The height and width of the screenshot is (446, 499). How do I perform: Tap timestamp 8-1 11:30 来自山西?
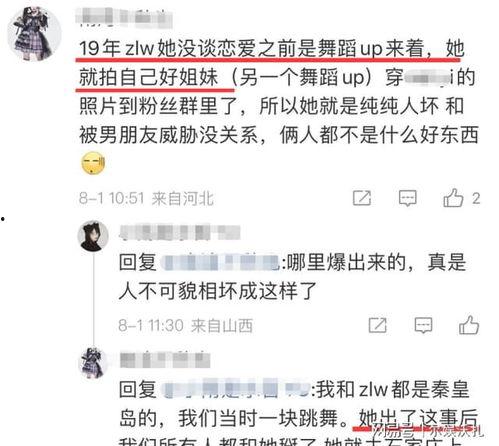click(x=185, y=325)
